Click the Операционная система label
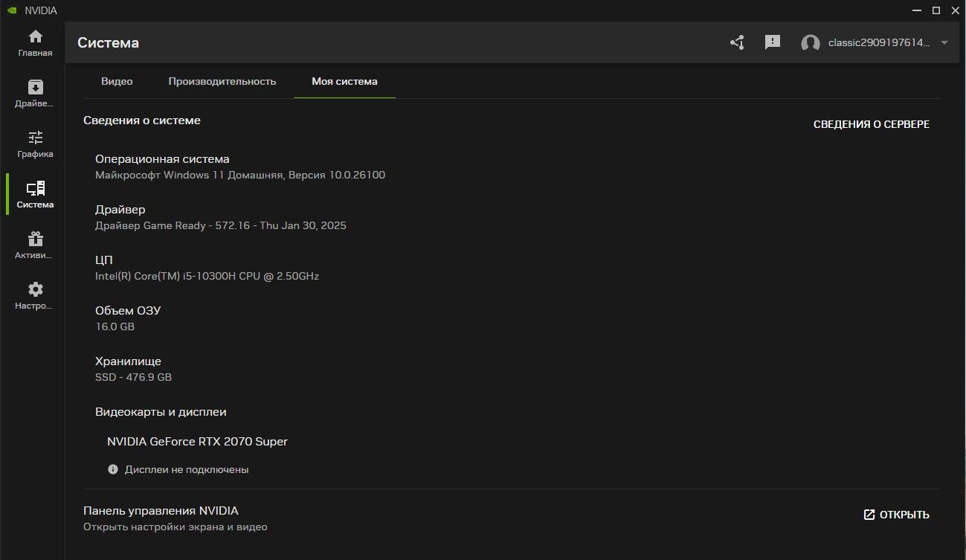966x560 pixels. pyautogui.click(x=162, y=158)
